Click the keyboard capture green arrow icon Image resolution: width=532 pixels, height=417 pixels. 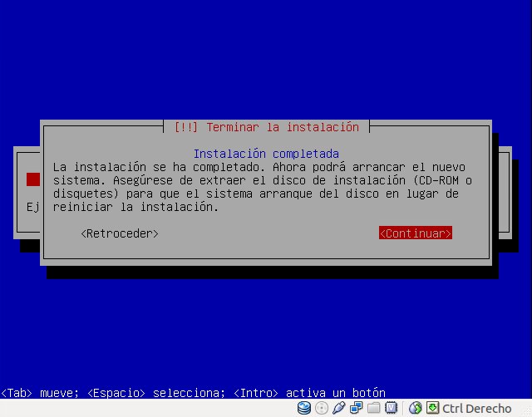(x=432, y=408)
